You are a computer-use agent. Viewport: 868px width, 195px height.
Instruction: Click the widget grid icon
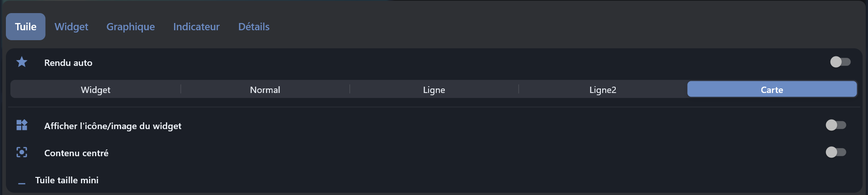(22, 125)
